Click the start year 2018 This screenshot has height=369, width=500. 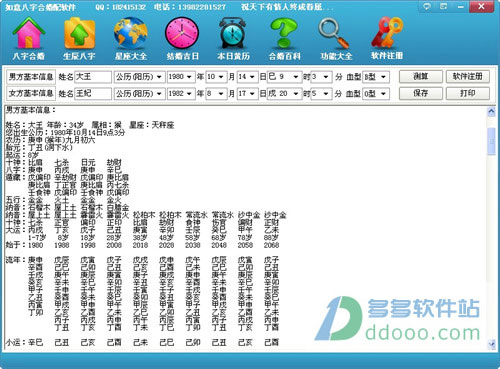point(140,245)
